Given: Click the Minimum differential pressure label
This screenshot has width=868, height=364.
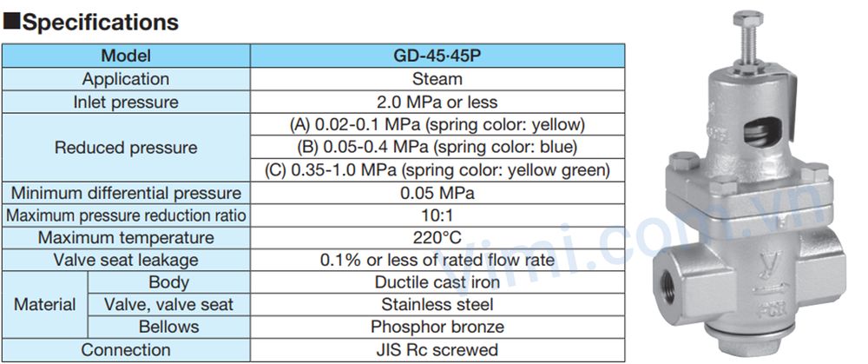Looking at the screenshot, I should tap(126, 192).
